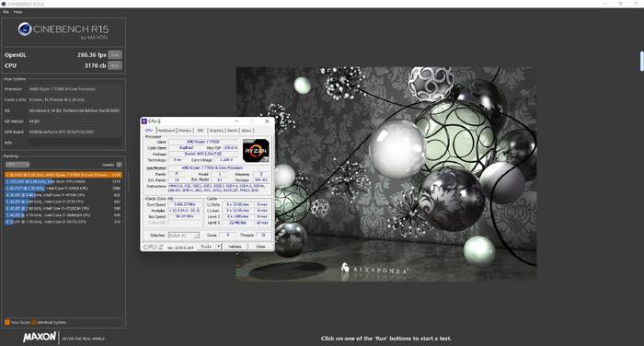
Task: Open the Help menu
Action: [x=17, y=12]
